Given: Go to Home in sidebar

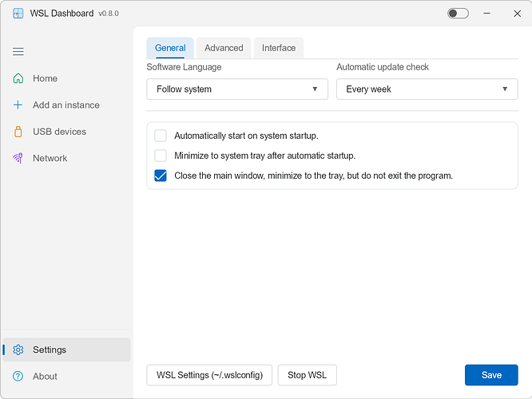Looking at the screenshot, I should tap(66, 78).
